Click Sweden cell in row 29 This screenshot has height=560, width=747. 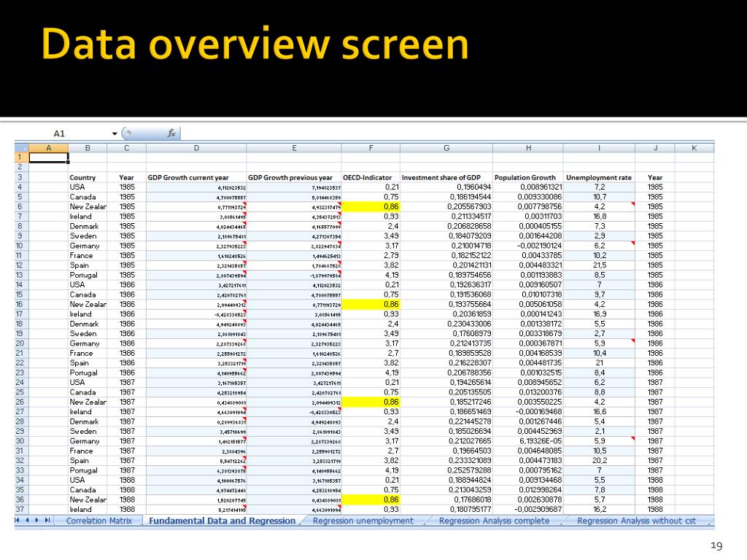click(x=88, y=432)
